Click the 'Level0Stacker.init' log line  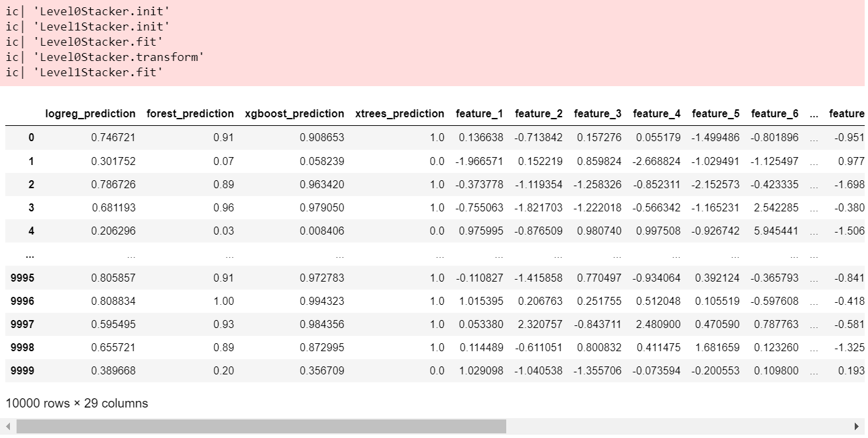pyautogui.click(x=87, y=11)
